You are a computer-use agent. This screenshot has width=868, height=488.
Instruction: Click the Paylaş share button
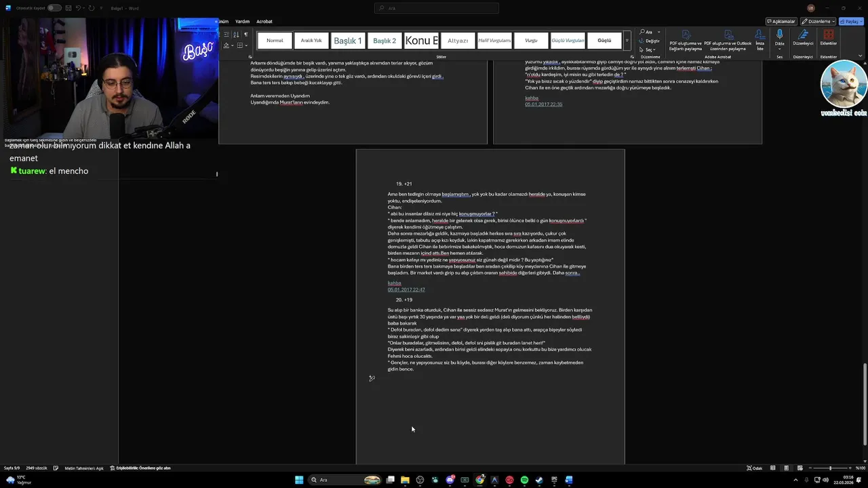coord(850,22)
